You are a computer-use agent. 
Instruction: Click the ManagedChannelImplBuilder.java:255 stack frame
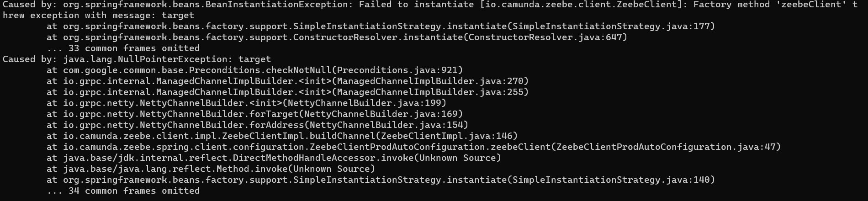[x=288, y=92]
